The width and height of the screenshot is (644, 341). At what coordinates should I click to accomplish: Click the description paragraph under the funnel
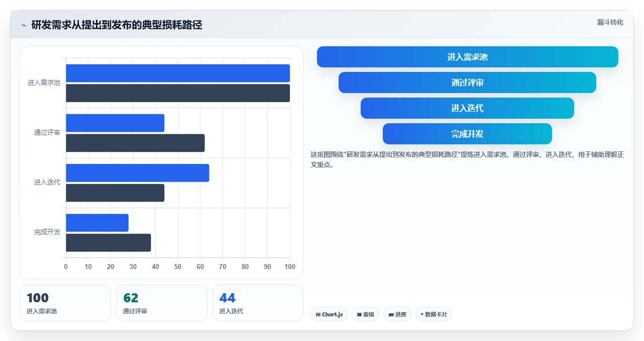(467, 159)
